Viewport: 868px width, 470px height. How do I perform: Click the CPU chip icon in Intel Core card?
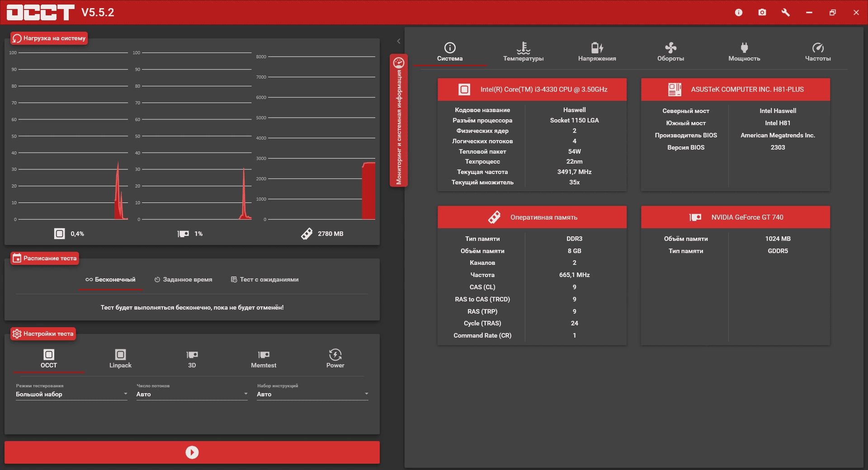click(x=464, y=89)
